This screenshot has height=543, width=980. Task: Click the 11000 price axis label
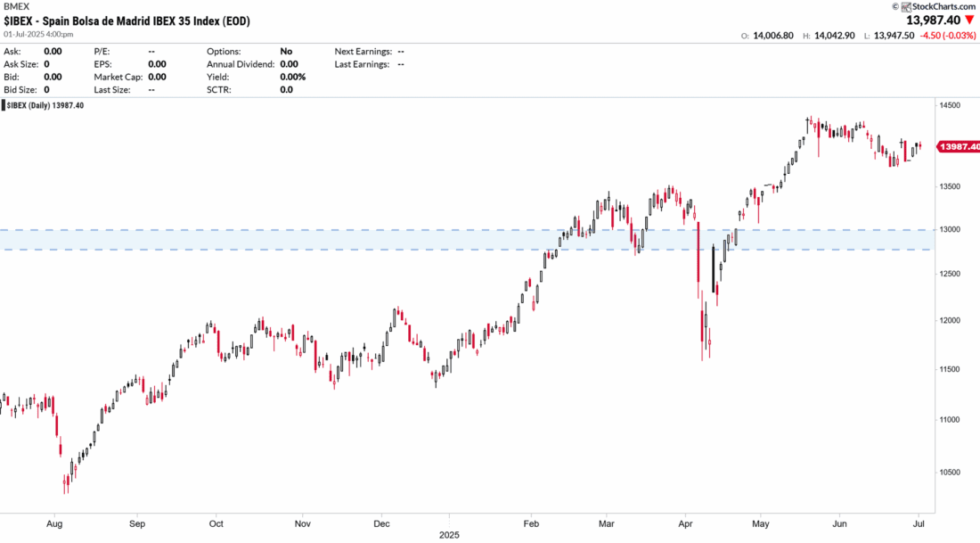point(950,420)
